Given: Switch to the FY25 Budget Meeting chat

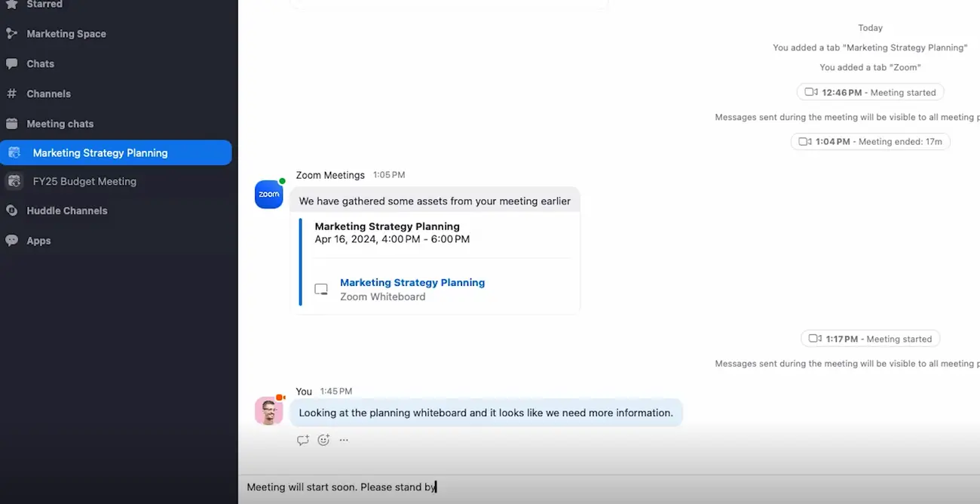Looking at the screenshot, I should point(84,181).
